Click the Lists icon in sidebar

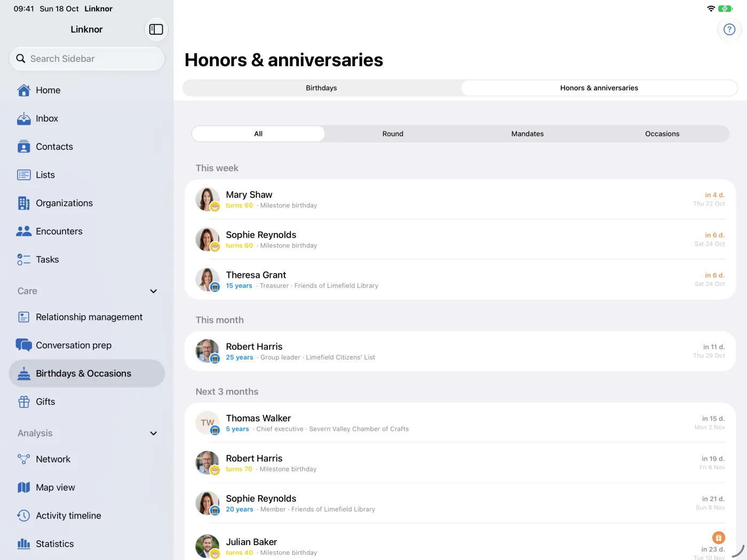point(24,175)
